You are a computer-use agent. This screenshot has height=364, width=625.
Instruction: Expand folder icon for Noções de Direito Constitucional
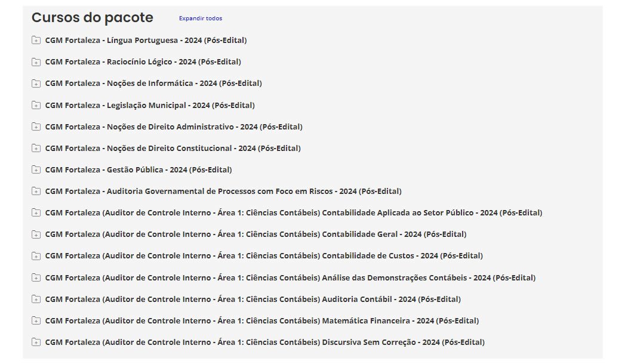pos(36,148)
